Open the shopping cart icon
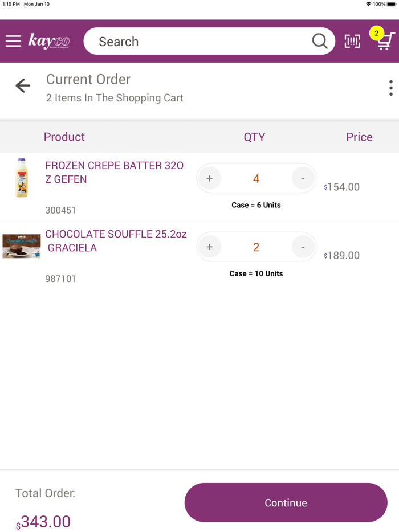The height and width of the screenshot is (532, 399). coord(384,40)
